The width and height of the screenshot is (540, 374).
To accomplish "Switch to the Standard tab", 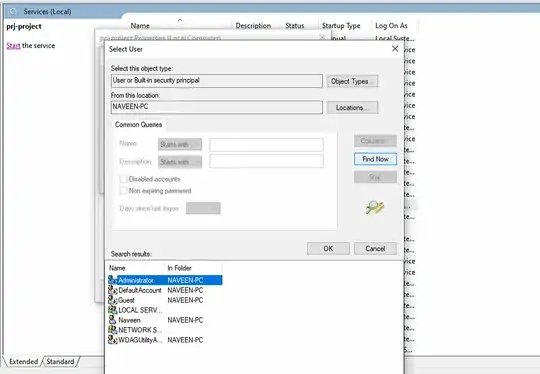I will (x=61, y=362).
